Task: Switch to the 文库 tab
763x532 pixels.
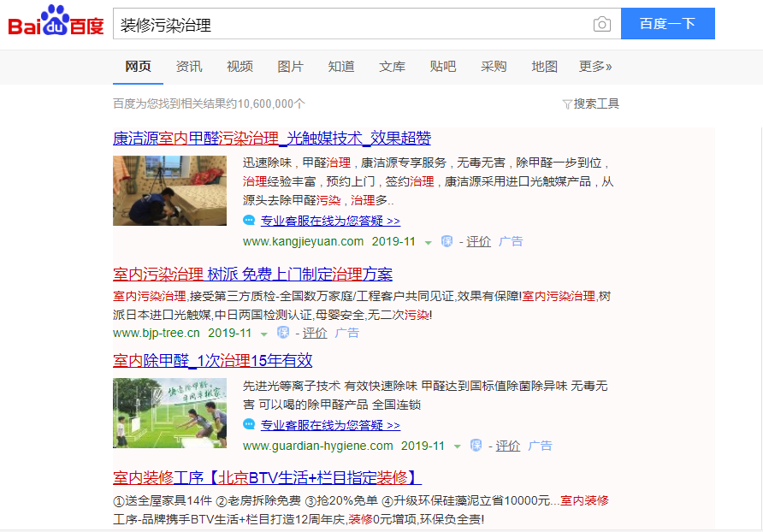Action: coord(393,66)
